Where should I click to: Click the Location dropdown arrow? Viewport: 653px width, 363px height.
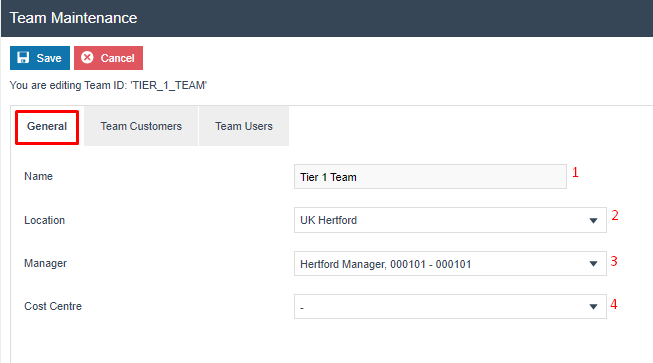tap(593, 221)
